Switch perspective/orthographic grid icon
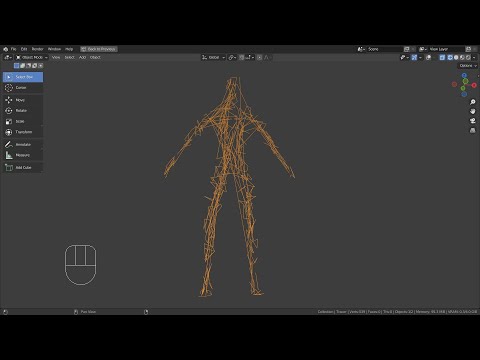 (x=473, y=130)
